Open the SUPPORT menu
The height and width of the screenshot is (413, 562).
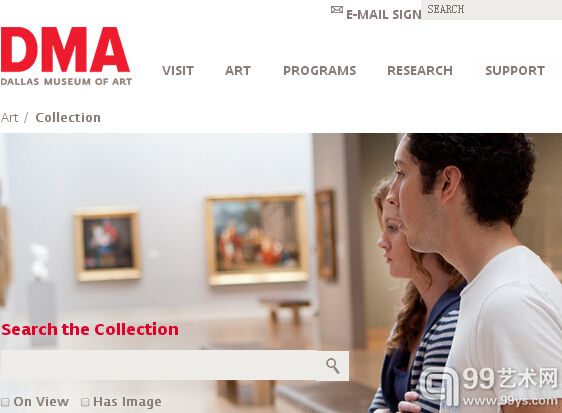click(x=515, y=71)
